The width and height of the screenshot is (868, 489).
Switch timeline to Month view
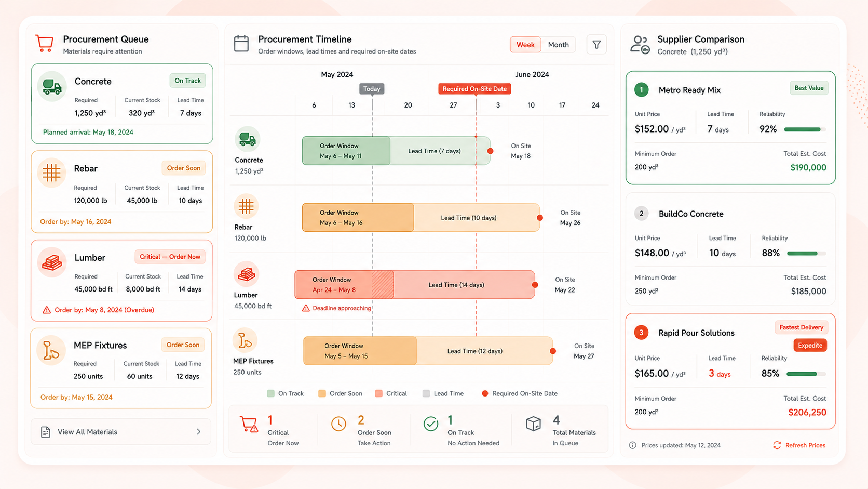pos(558,45)
